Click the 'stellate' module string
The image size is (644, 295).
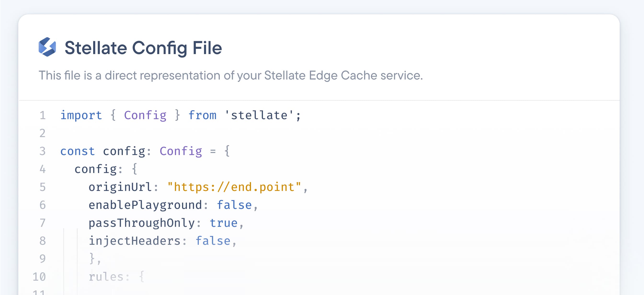click(259, 115)
